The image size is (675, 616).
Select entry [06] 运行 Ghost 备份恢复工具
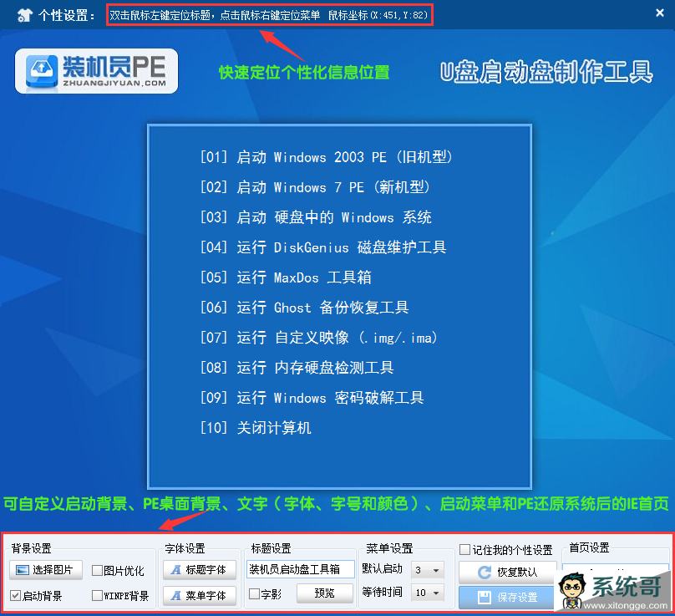304,308
